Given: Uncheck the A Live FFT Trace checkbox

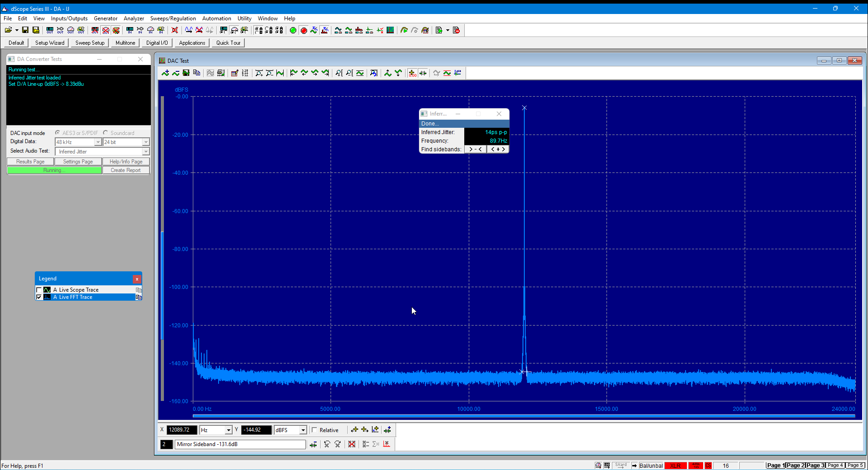Looking at the screenshot, I should [x=39, y=297].
